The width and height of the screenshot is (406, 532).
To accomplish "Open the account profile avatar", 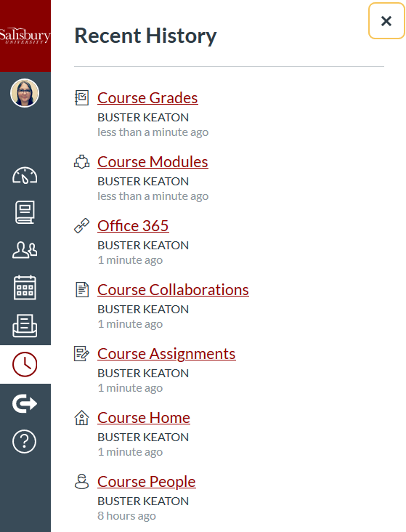I will (x=25, y=93).
